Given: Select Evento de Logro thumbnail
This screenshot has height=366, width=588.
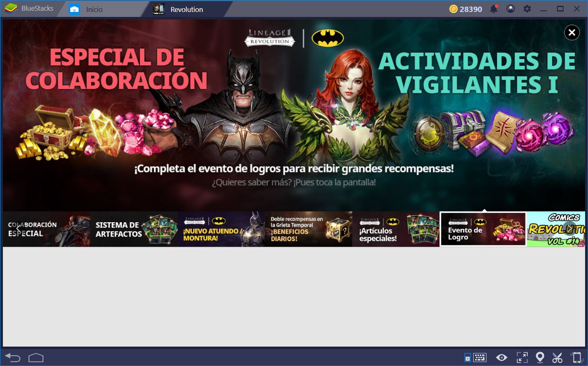Looking at the screenshot, I should [x=483, y=229].
